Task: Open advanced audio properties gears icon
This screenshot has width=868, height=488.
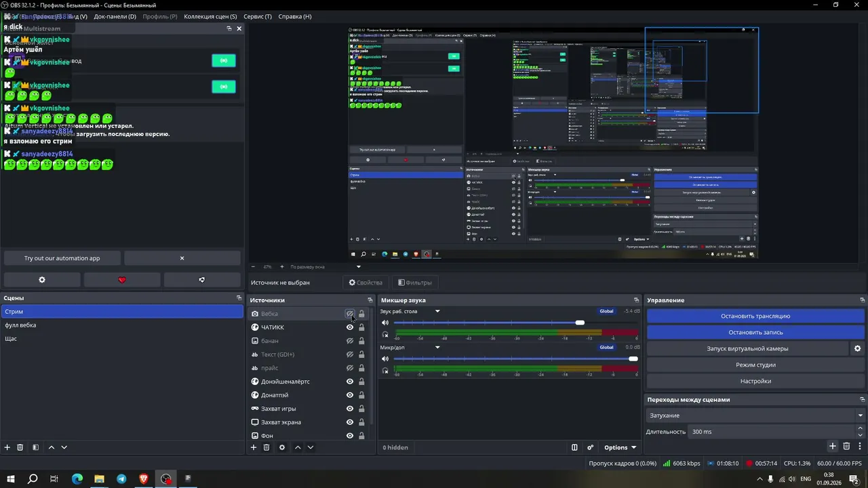Action: click(x=590, y=447)
